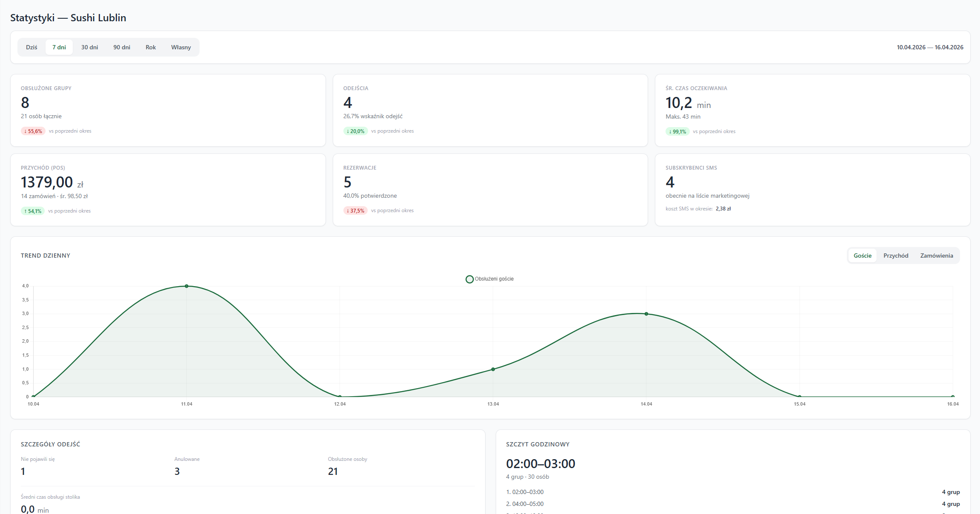This screenshot has width=980, height=514.
Task: Click the red 55,6% change badge
Action: [x=33, y=131]
